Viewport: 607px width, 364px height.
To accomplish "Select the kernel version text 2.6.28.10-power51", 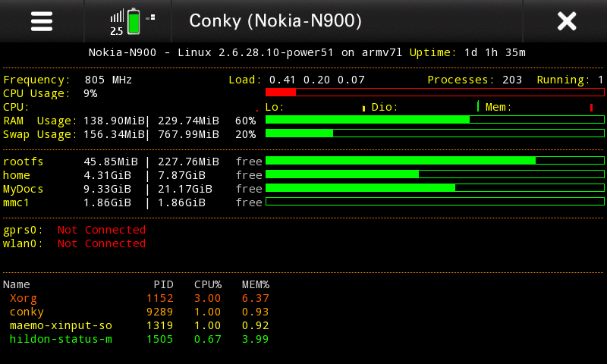I will [275, 52].
